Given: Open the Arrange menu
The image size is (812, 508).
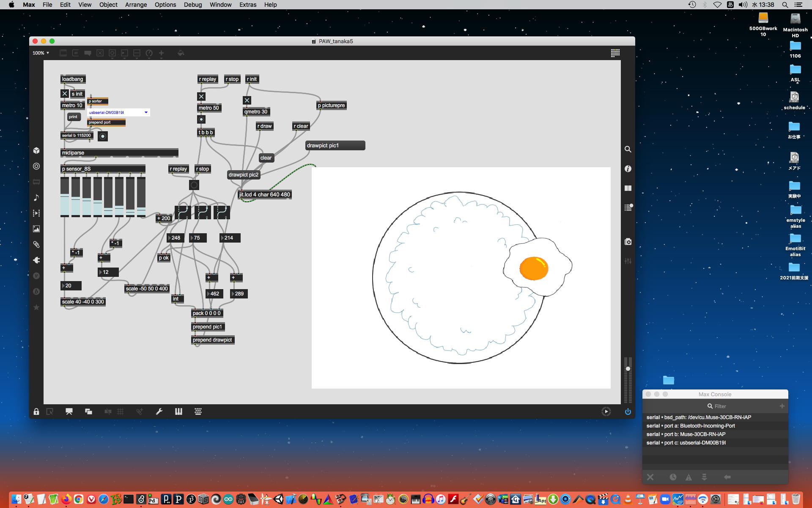Looking at the screenshot, I should pos(136,5).
